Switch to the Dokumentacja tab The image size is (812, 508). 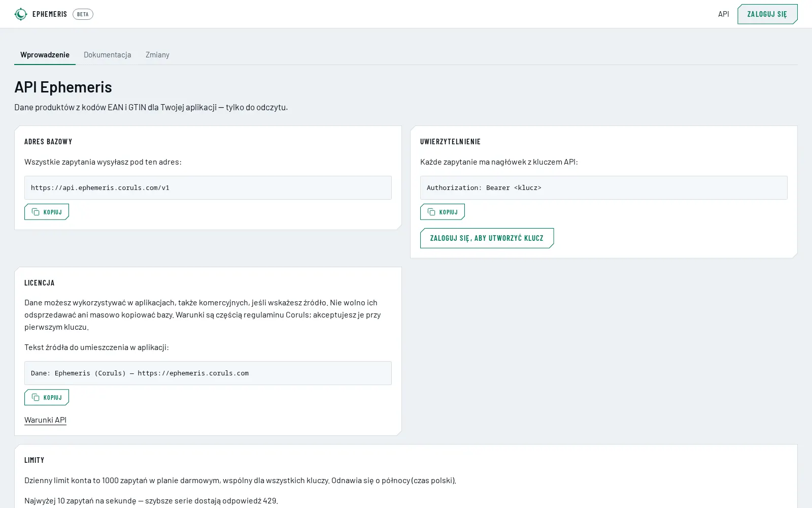(108, 54)
